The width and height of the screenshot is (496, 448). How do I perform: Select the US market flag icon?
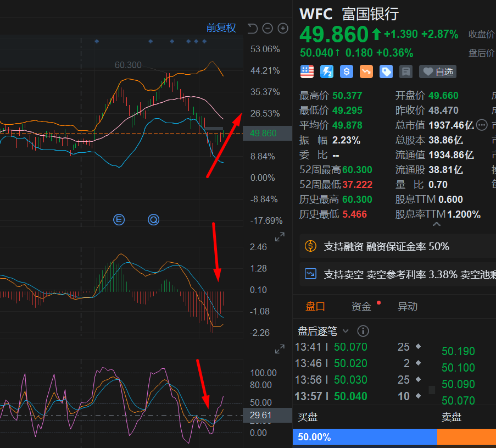(306, 71)
